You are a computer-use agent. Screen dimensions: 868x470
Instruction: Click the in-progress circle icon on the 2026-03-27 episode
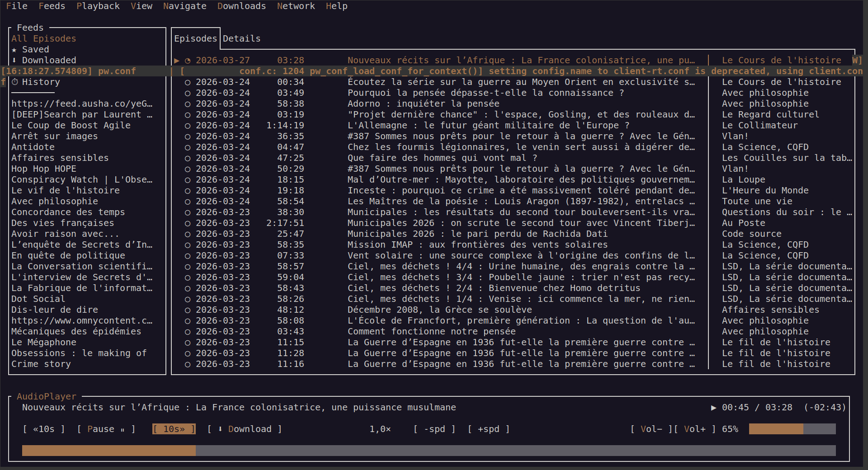tap(188, 61)
